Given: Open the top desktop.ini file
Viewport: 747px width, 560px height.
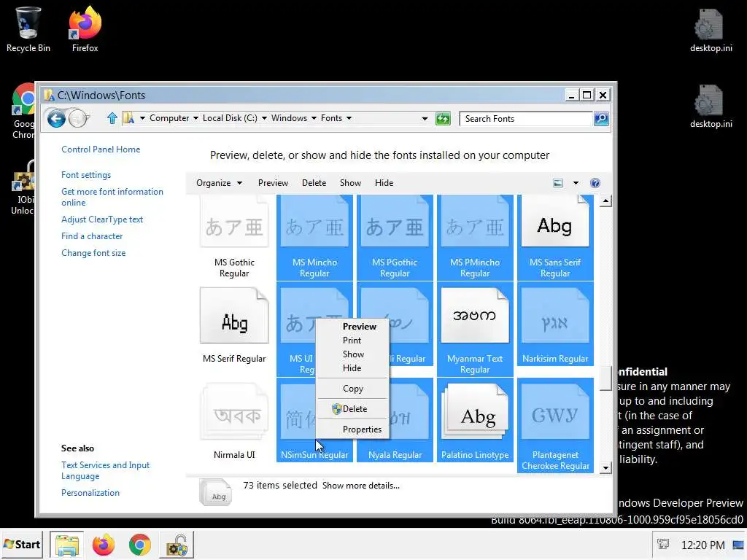Looking at the screenshot, I should [711, 30].
